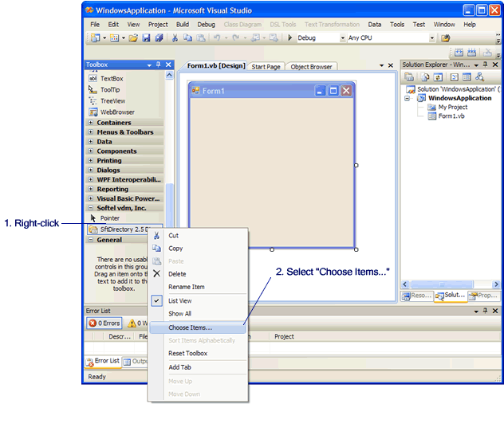
Task: Click the Delete X icon in context menu
Action: tap(156, 274)
